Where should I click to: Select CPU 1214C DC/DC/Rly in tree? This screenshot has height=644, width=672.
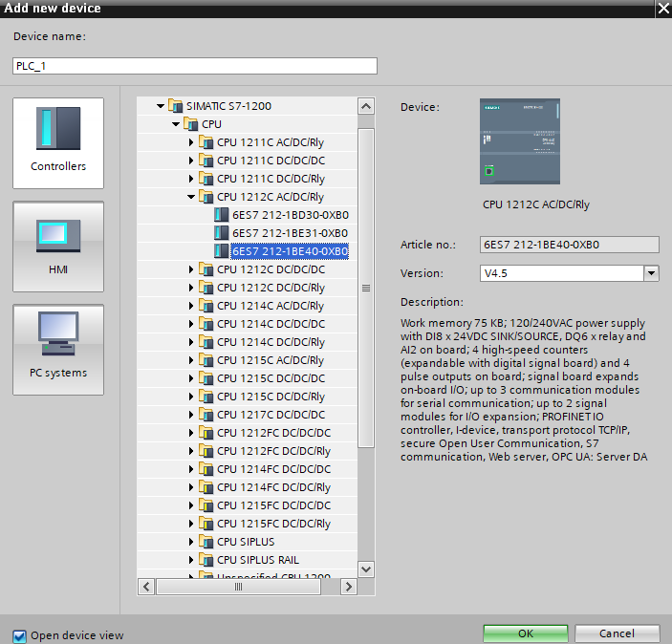click(x=271, y=342)
